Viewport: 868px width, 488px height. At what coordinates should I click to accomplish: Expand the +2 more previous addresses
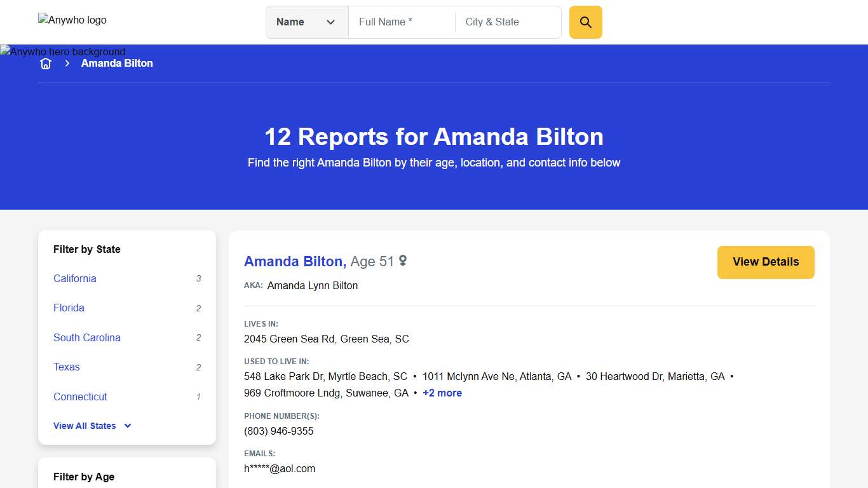(x=442, y=393)
